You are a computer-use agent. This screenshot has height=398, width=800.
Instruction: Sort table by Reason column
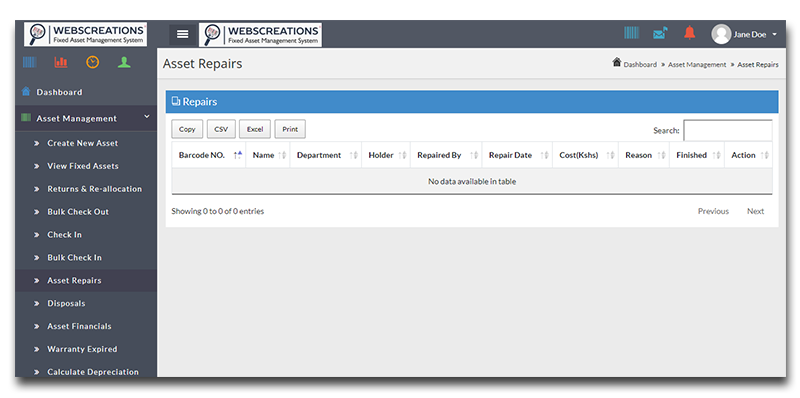click(644, 155)
